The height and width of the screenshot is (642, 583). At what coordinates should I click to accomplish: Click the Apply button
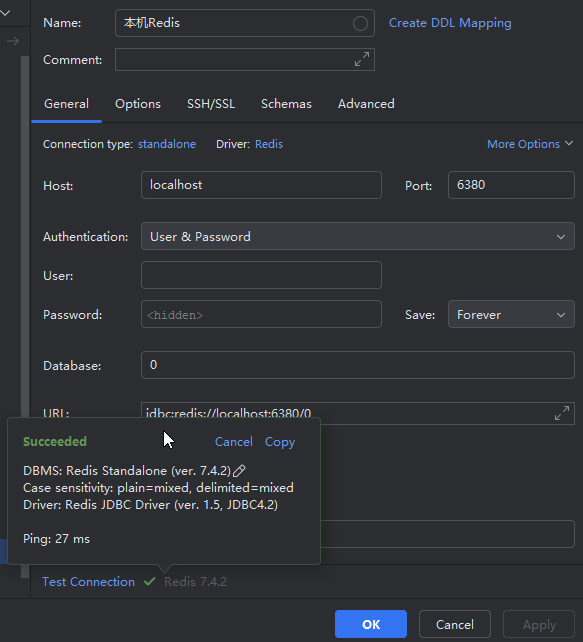point(539,624)
